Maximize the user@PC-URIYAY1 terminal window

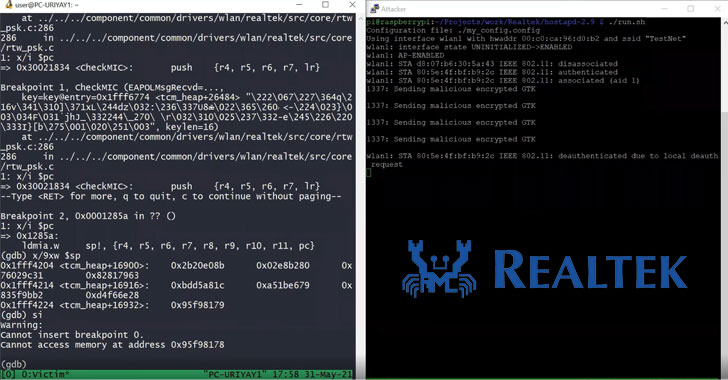[325, 5]
